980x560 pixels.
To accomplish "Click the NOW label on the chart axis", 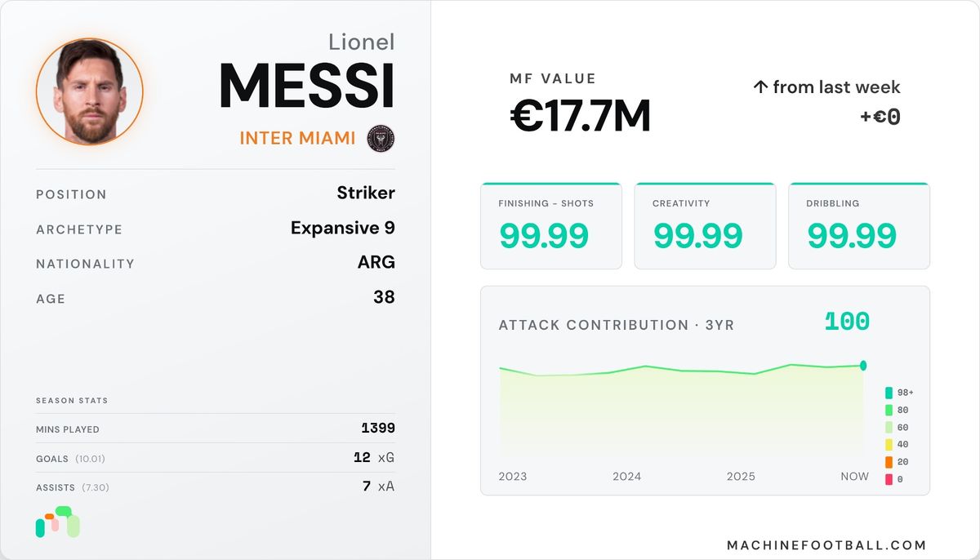I will point(855,476).
